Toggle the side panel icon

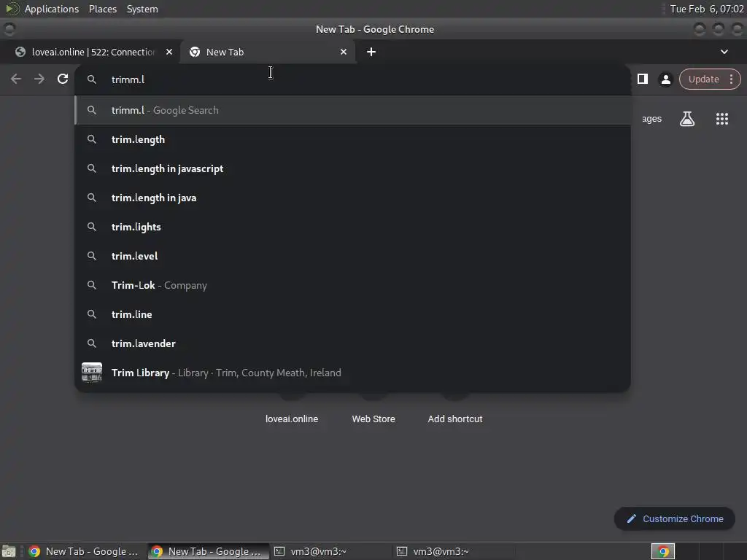tap(643, 79)
